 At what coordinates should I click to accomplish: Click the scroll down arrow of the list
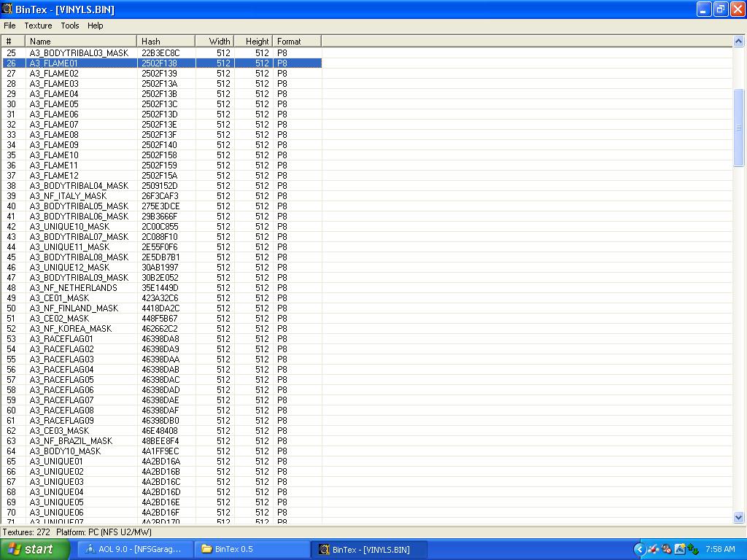(x=738, y=517)
